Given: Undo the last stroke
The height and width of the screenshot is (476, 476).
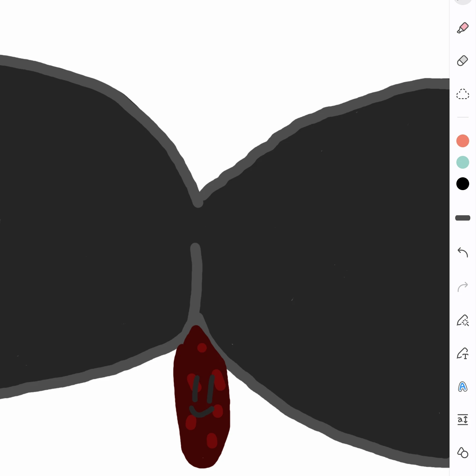Looking at the screenshot, I should tap(463, 252).
